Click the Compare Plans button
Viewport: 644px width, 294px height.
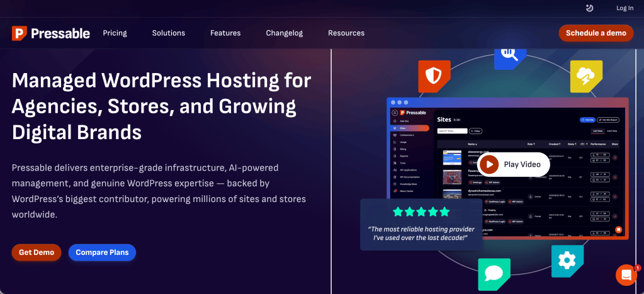(x=102, y=252)
